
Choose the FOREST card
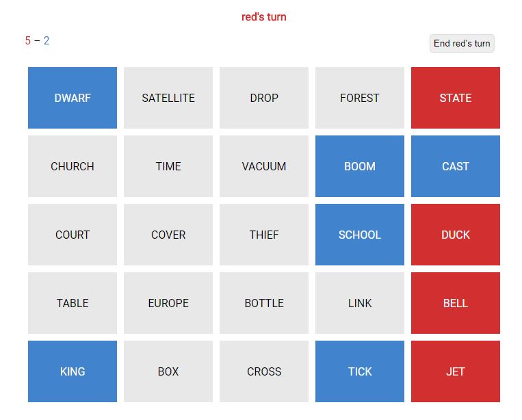pos(360,98)
